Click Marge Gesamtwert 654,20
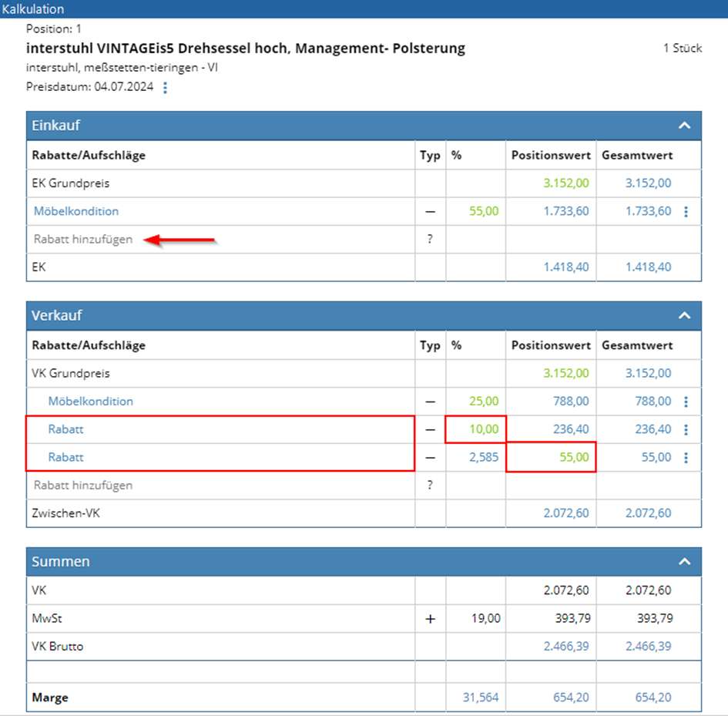 pos(653,698)
